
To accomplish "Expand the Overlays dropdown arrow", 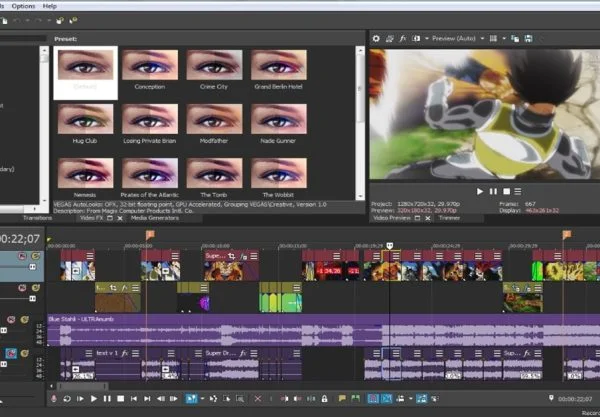I will [x=504, y=39].
